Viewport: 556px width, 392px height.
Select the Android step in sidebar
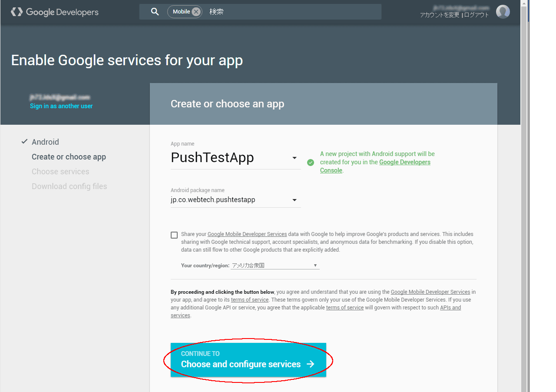click(x=45, y=142)
